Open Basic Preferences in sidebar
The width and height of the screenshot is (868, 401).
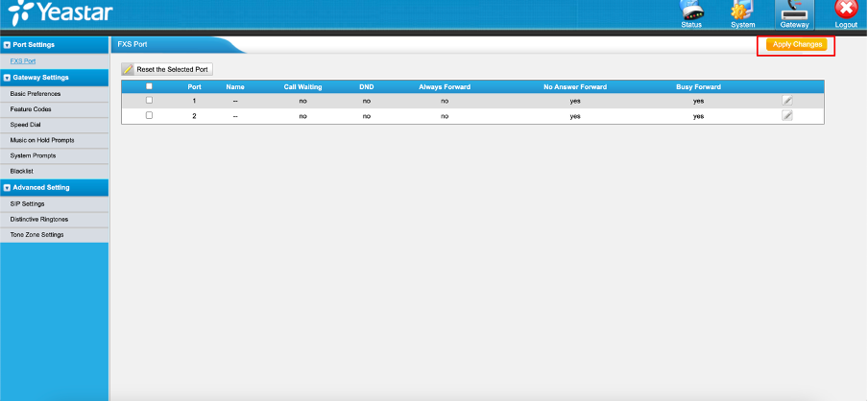[36, 94]
